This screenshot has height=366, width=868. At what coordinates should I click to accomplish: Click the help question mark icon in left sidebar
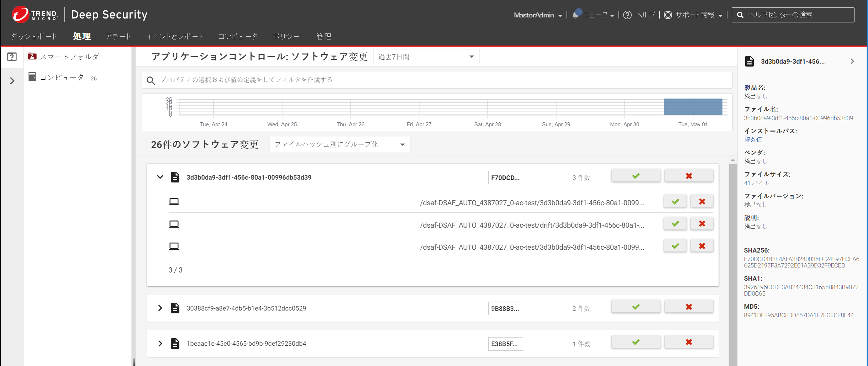pos(12,57)
